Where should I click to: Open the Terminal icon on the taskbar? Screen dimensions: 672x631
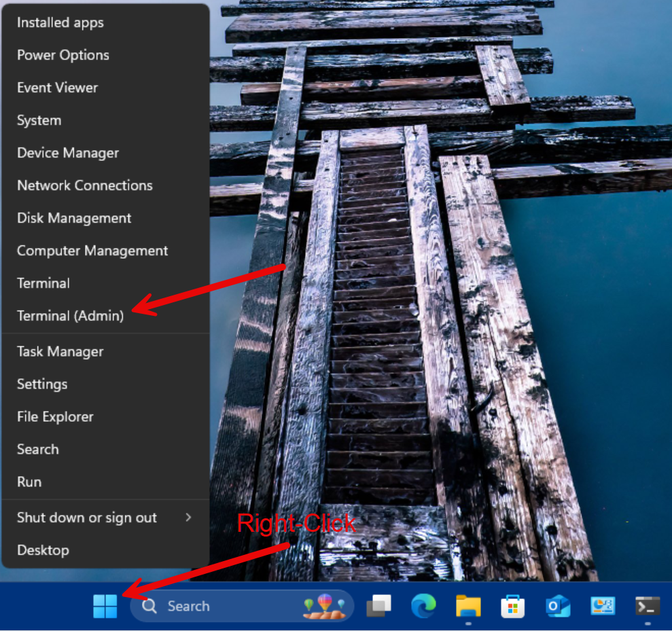(647, 606)
